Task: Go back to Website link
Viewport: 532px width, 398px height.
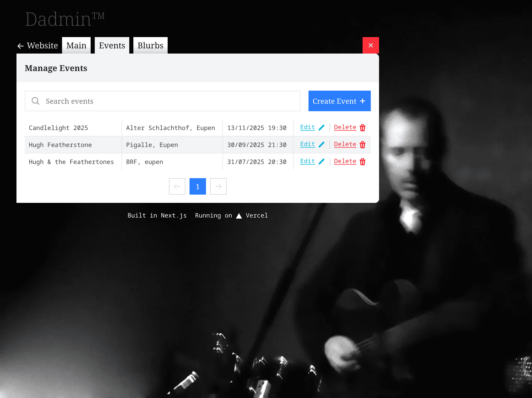Action: click(38, 46)
